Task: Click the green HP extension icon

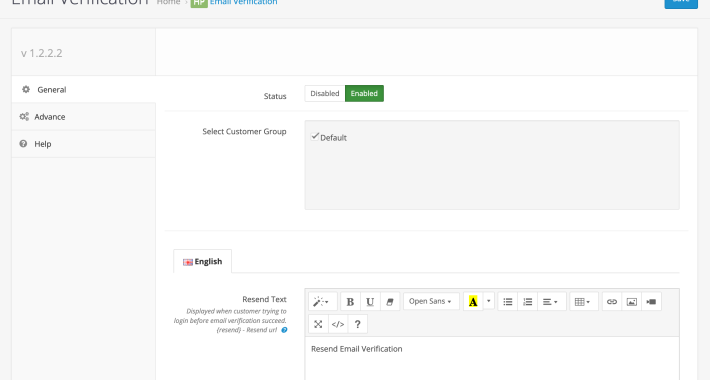Action: click(x=199, y=3)
